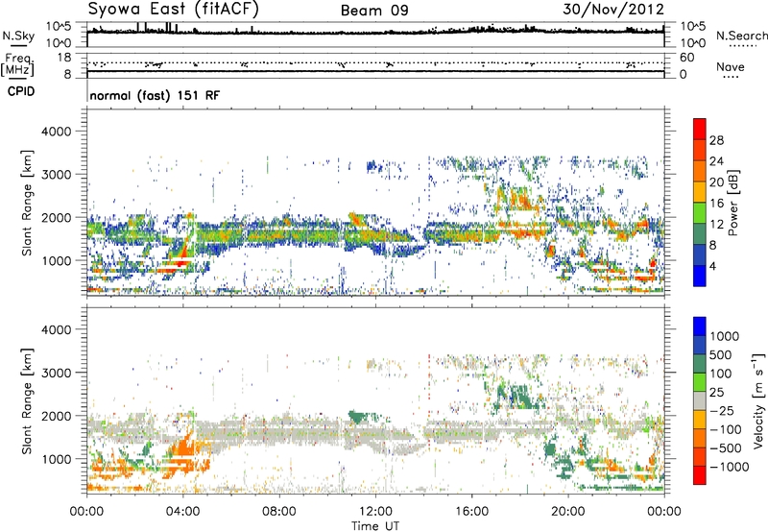Click the 'Power [dB]' colorbar title

(732, 203)
